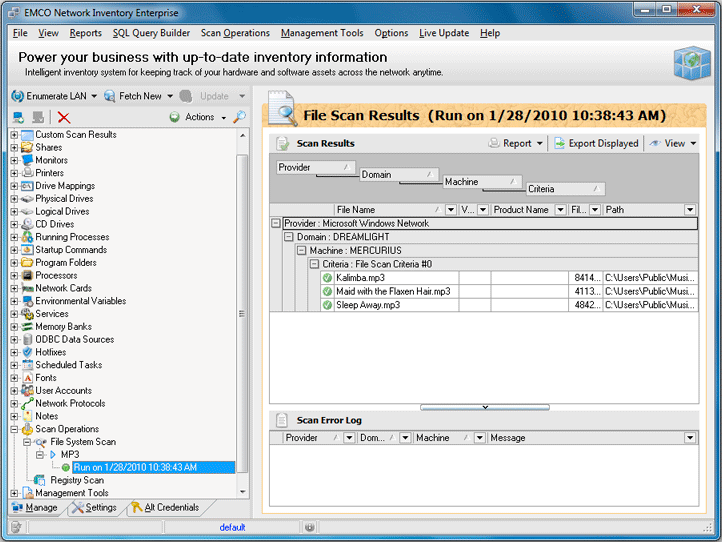Click the Fetch New toolbar icon
The height and width of the screenshot is (542, 722).
click(111, 96)
